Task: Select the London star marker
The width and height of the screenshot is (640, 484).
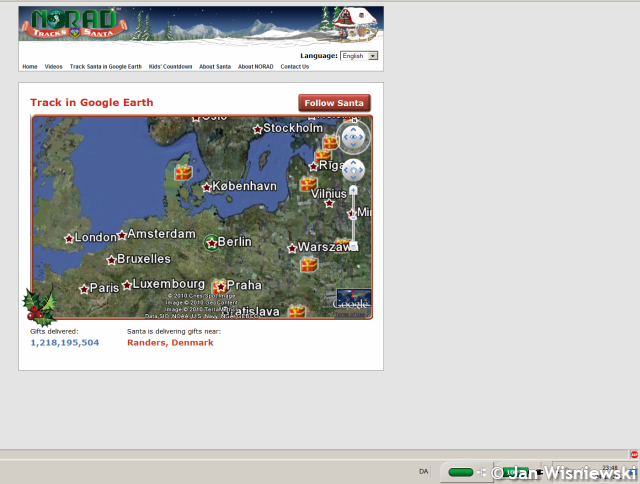Action: 69,238
